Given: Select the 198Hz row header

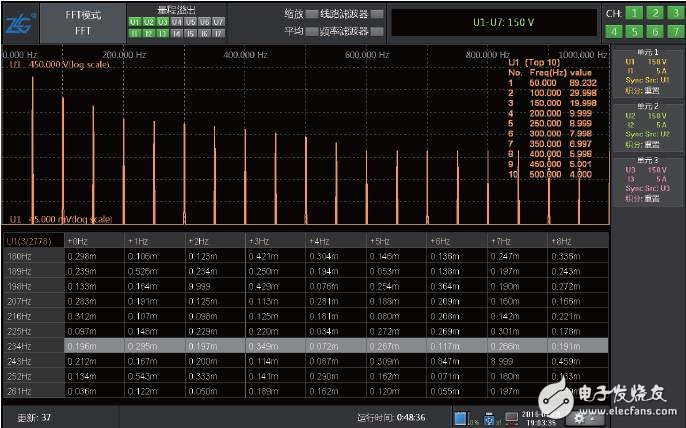Looking at the screenshot, I should (34, 286).
